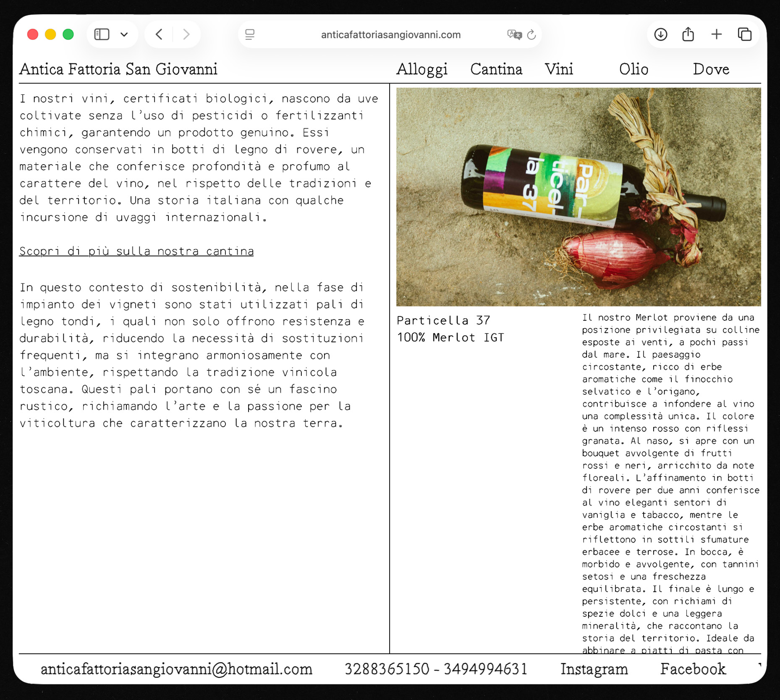Follow 'Scopri di più sulla nostra cantina' link

136,251
